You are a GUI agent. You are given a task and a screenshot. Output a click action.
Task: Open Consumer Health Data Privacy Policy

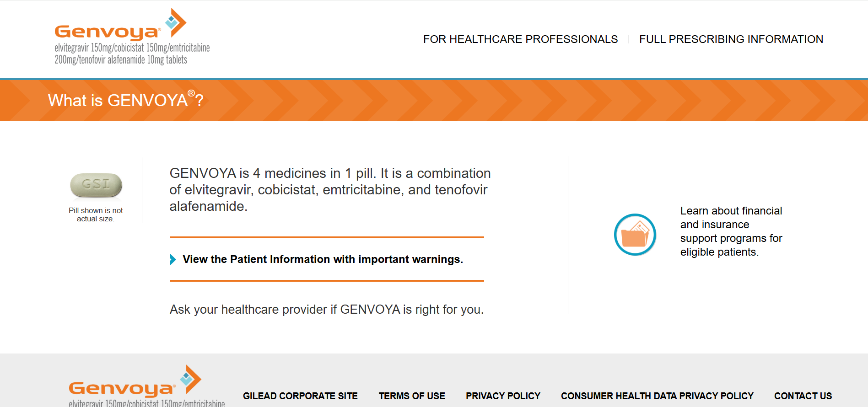pos(657,396)
